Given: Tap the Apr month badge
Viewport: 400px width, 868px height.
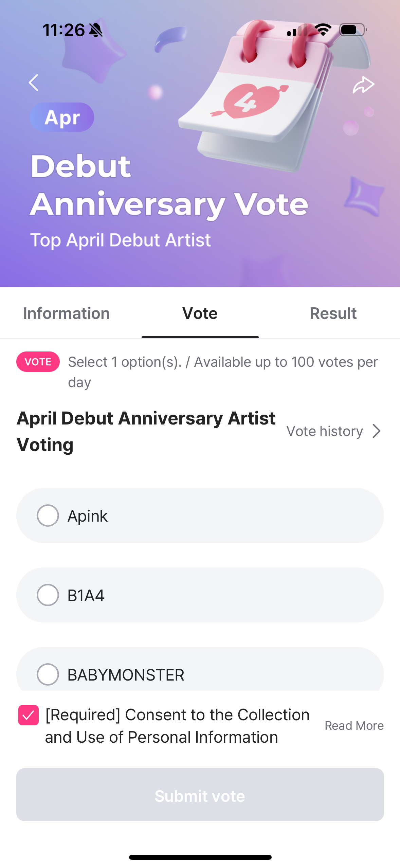Looking at the screenshot, I should point(62,117).
